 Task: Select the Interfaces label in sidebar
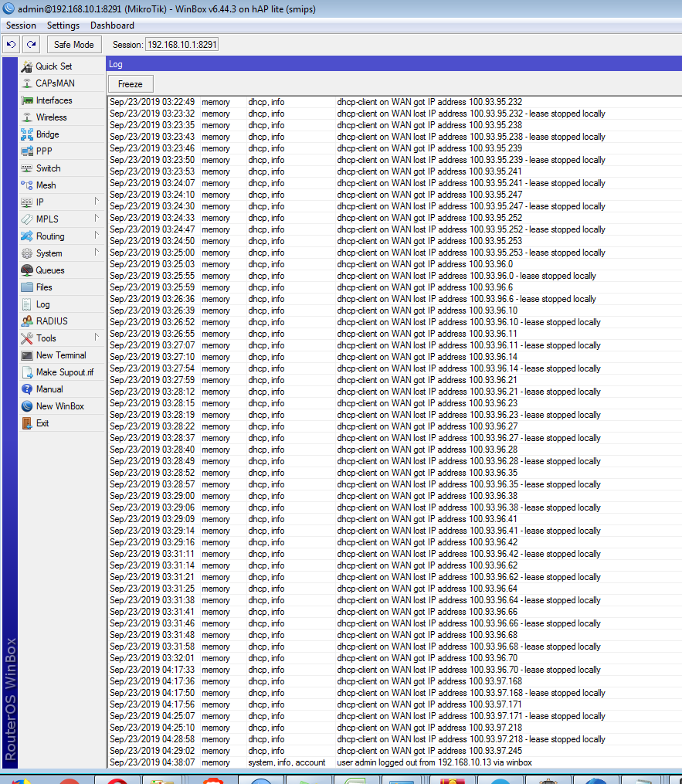[54, 100]
